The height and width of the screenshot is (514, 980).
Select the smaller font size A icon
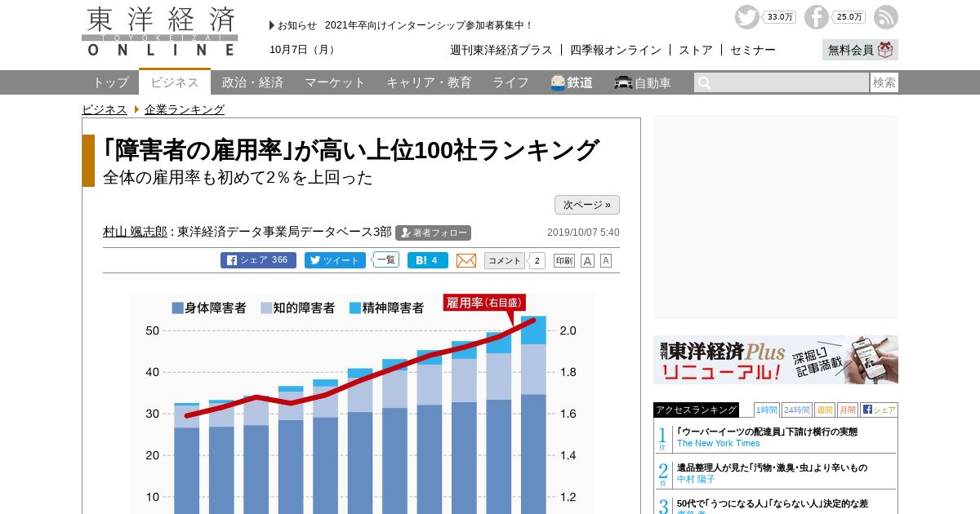point(606,260)
